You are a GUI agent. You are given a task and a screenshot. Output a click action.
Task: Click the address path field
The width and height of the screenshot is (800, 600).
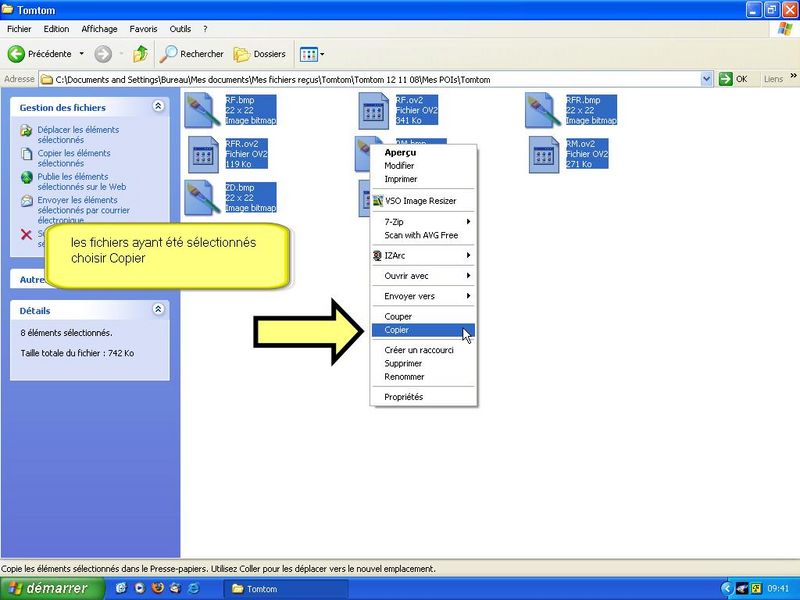tap(370, 79)
